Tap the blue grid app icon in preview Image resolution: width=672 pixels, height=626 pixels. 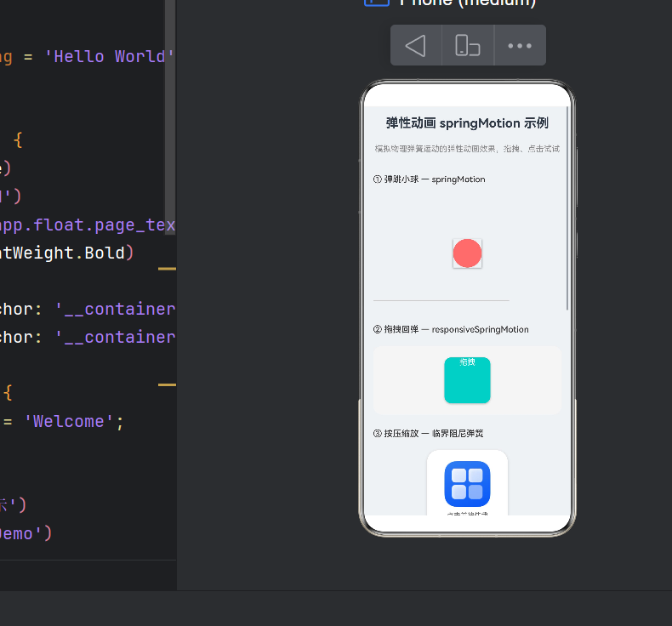point(467,484)
